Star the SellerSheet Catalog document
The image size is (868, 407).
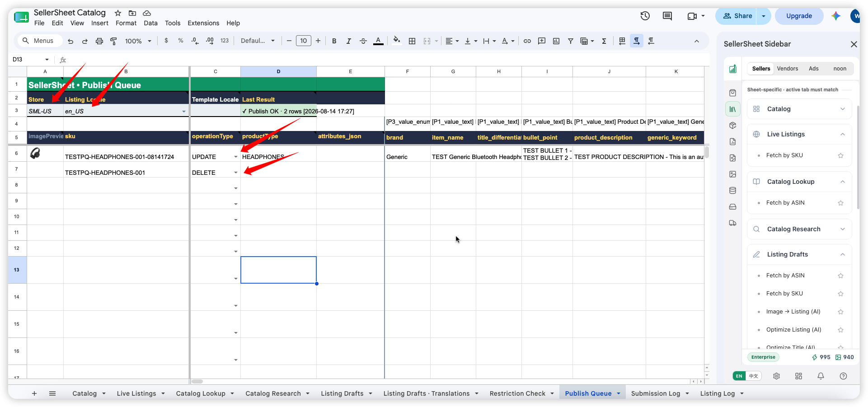118,13
